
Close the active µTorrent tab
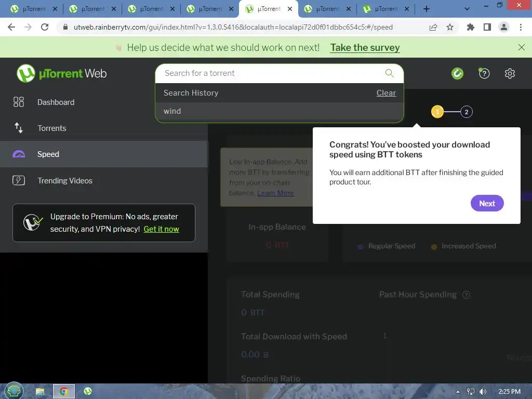click(x=290, y=9)
